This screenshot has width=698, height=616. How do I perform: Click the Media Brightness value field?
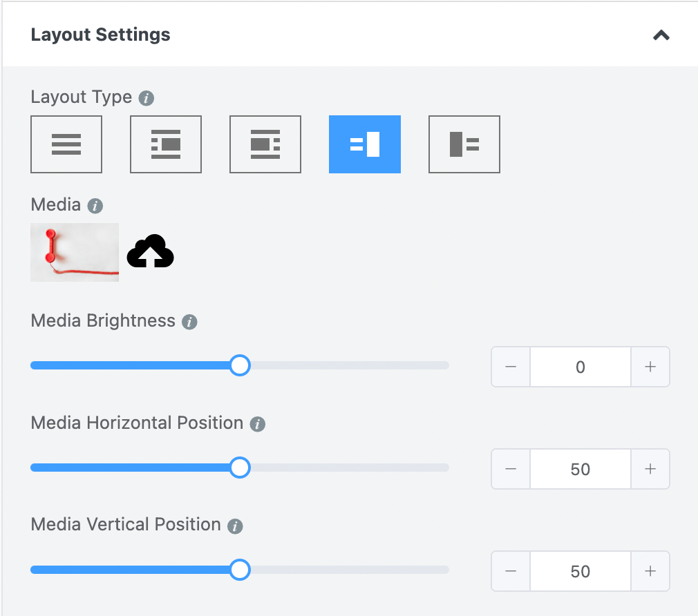pos(580,367)
